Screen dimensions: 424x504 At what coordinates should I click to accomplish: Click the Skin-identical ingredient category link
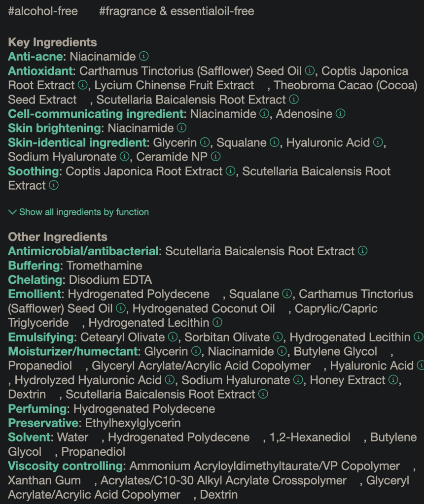77,142
